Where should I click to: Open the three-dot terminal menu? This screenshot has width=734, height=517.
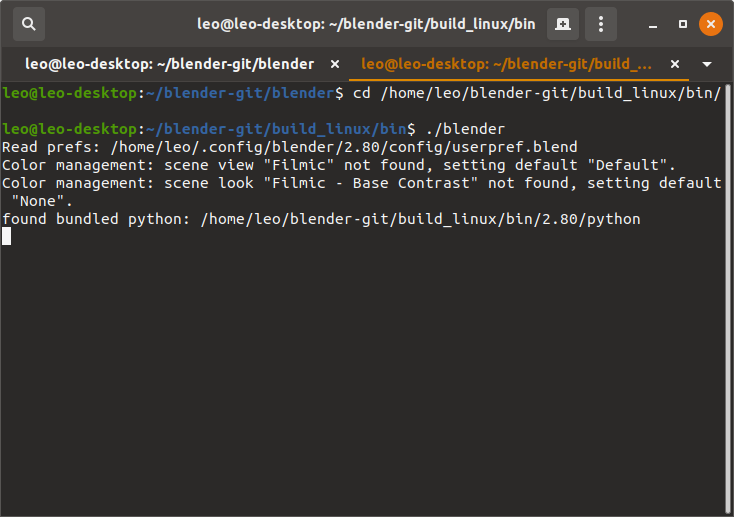pos(601,24)
